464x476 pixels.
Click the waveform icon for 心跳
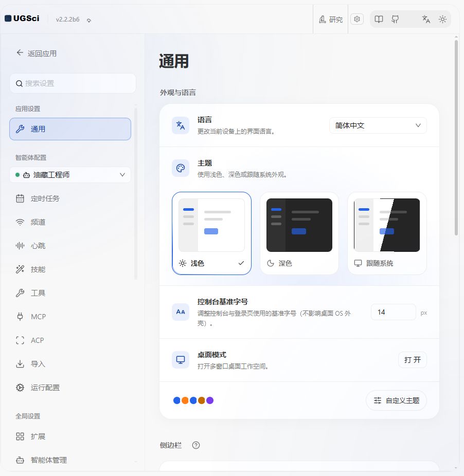[20, 246]
